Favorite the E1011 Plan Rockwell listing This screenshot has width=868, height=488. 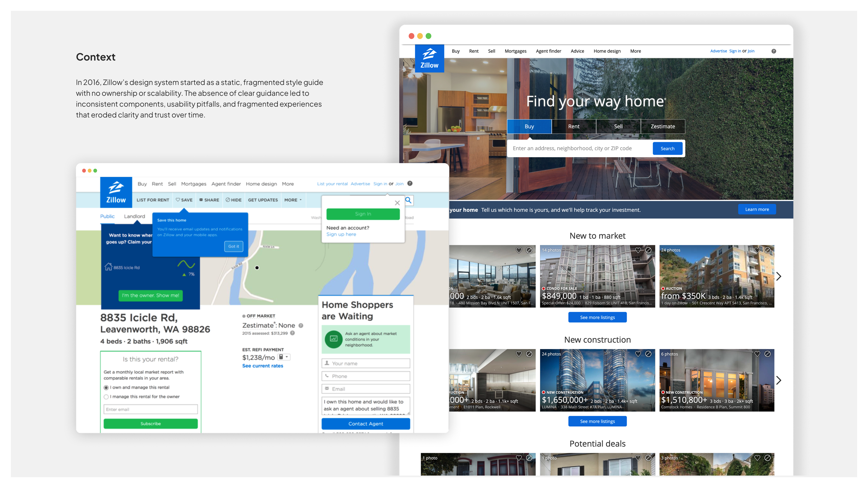pyautogui.click(x=519, y=354)
